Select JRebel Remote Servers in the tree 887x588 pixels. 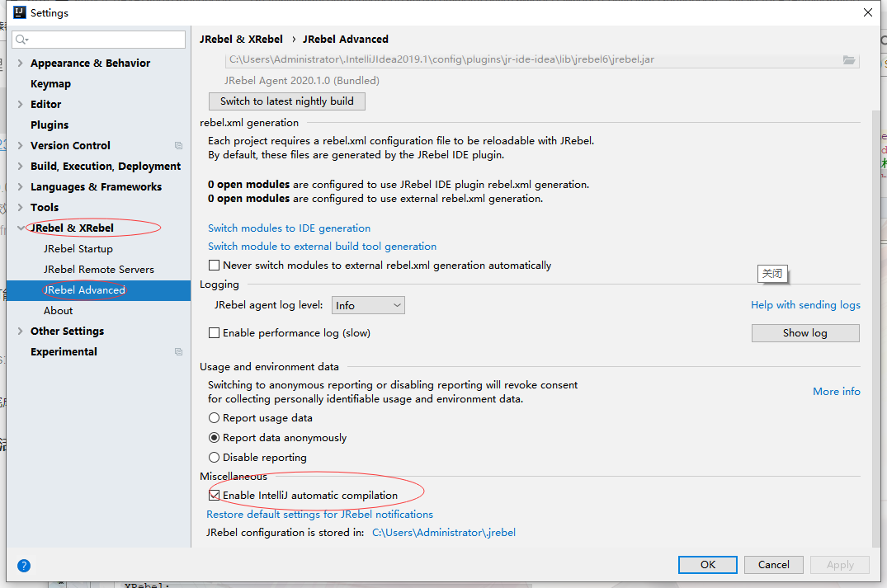[98, 270]
